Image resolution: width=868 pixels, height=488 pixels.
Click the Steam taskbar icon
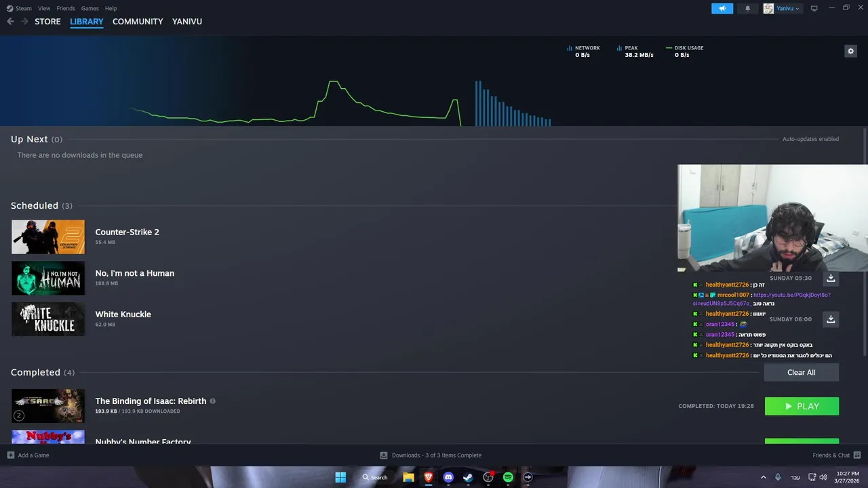pos(468,477)
